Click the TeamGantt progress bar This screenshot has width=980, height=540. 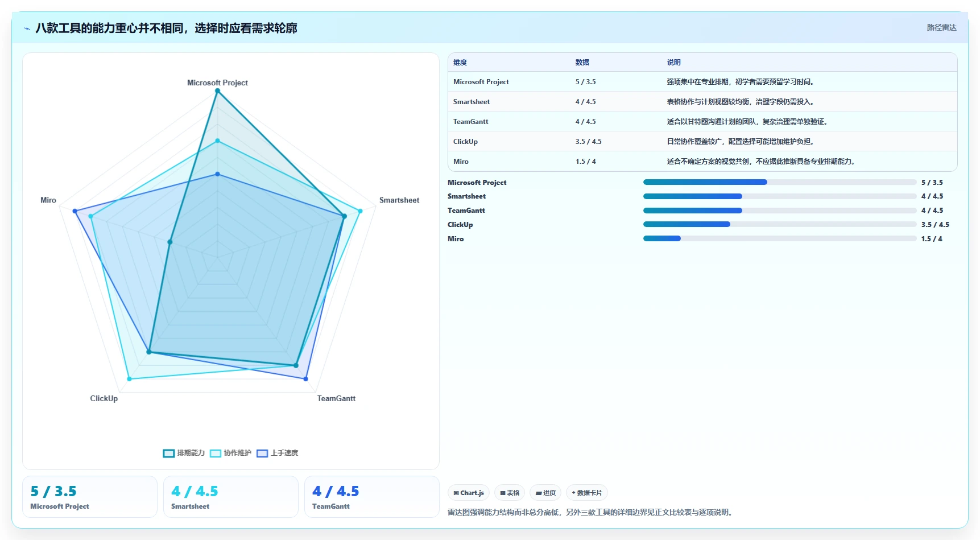[780, 211]
